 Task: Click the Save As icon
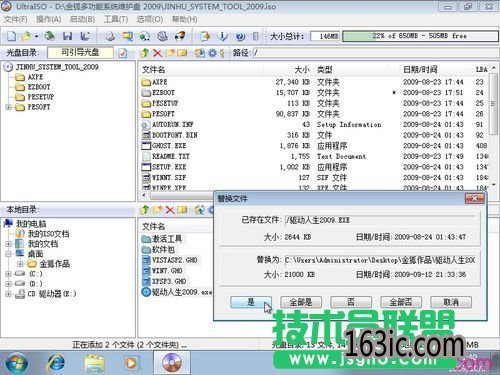(x=85, y=36)
